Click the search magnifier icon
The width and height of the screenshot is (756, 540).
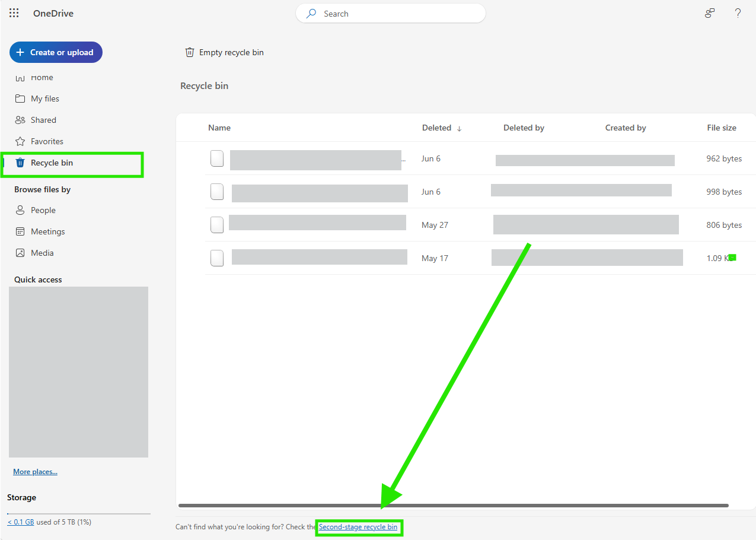tap(311, 14)
